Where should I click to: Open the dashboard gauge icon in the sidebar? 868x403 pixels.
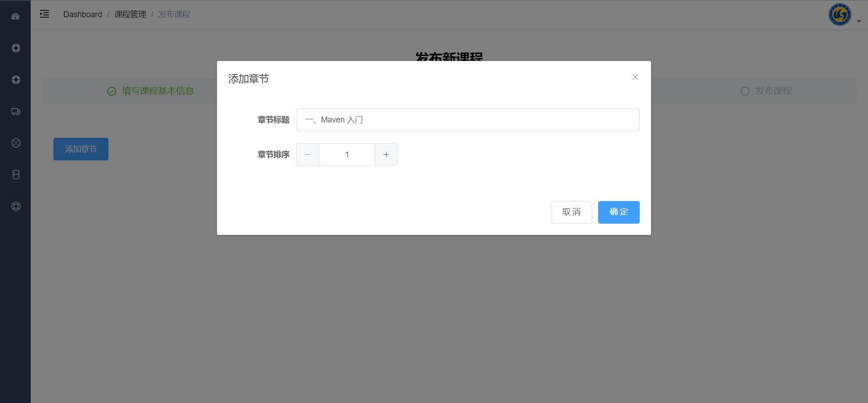(16, 17)
